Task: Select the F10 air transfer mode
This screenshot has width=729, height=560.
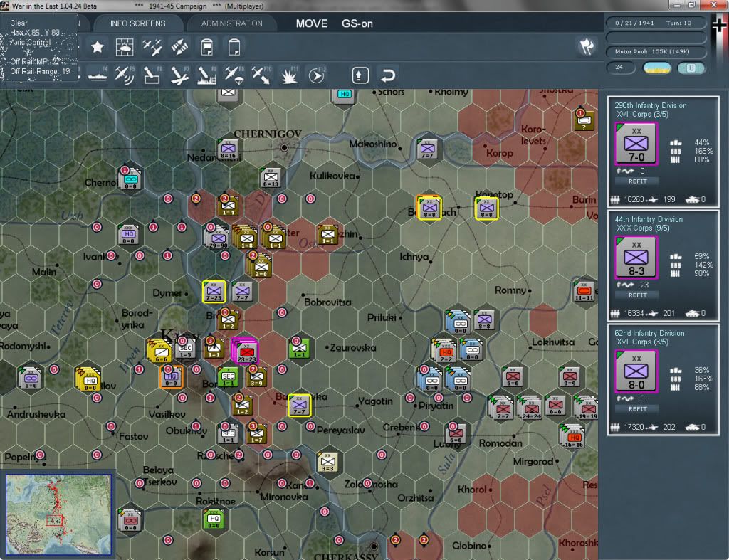Action: pyautogui.click(x=261, y=75)
